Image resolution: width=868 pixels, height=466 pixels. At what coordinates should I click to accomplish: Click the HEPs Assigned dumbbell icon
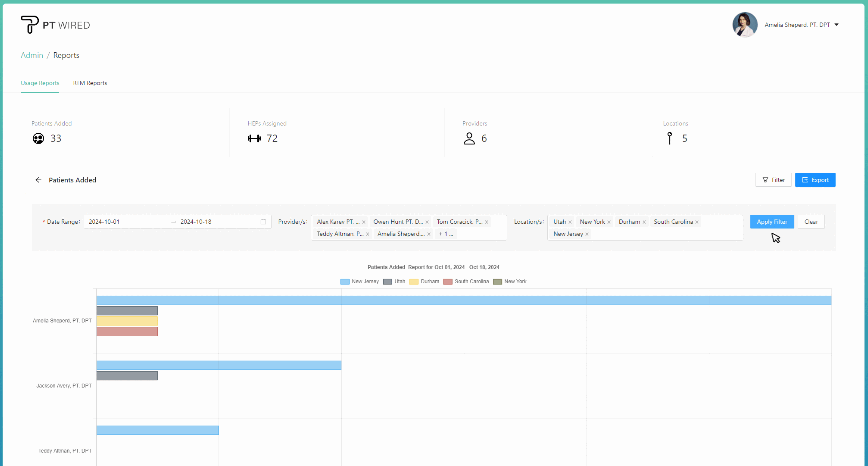click(254, 139)
